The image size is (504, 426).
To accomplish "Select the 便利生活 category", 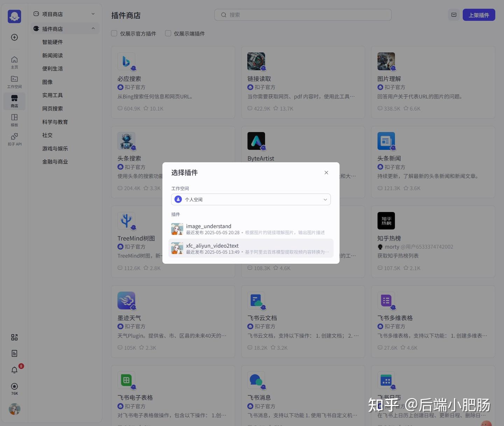I will [x=52, y=69].
